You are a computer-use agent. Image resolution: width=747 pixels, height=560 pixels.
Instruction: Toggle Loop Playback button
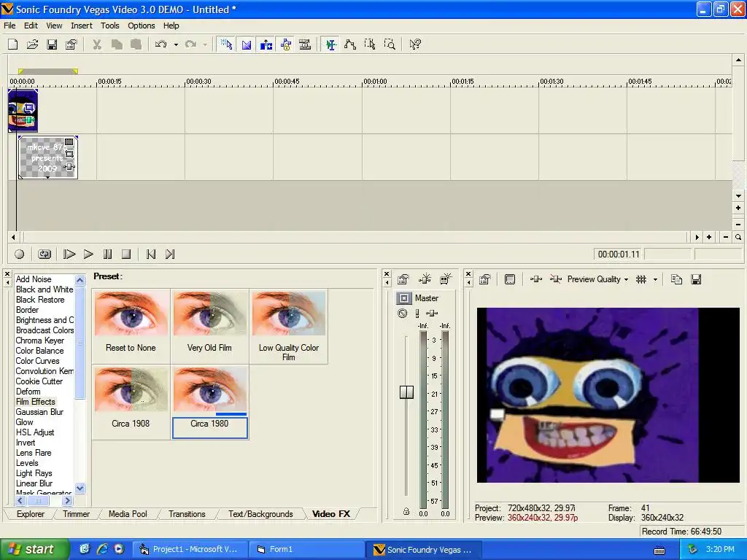click(x=44, y=254)
